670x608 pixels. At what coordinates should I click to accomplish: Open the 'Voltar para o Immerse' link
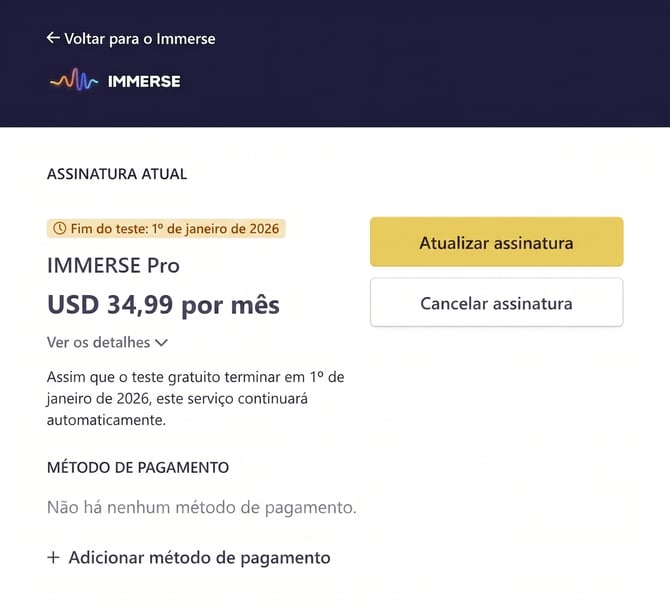[x=131, y=38]
